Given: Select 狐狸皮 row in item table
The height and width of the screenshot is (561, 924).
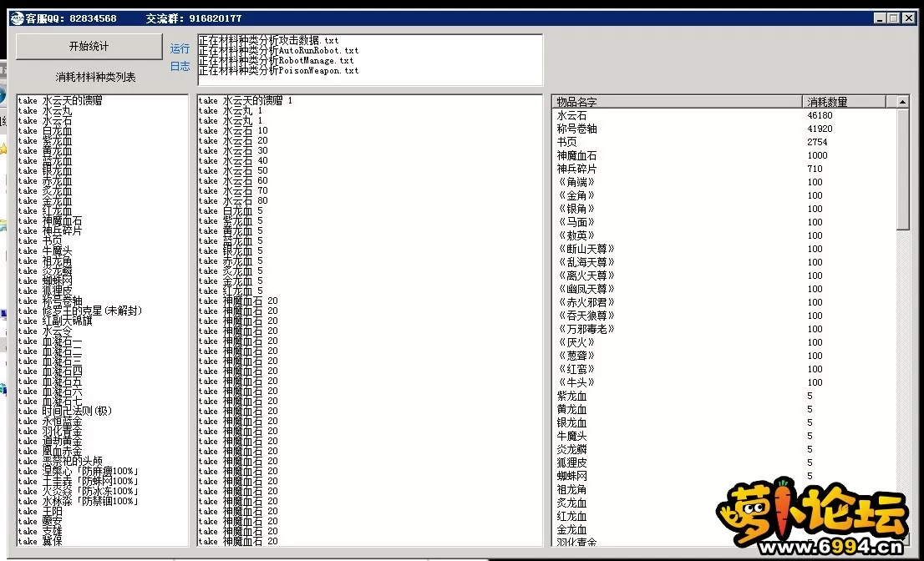Looking at the screenshot, I should (x=725, y=462).
